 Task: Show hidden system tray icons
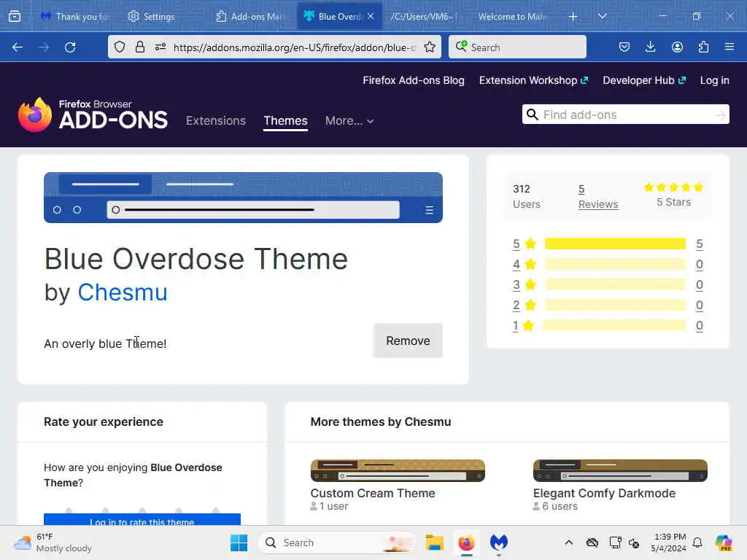click(569, 542)
